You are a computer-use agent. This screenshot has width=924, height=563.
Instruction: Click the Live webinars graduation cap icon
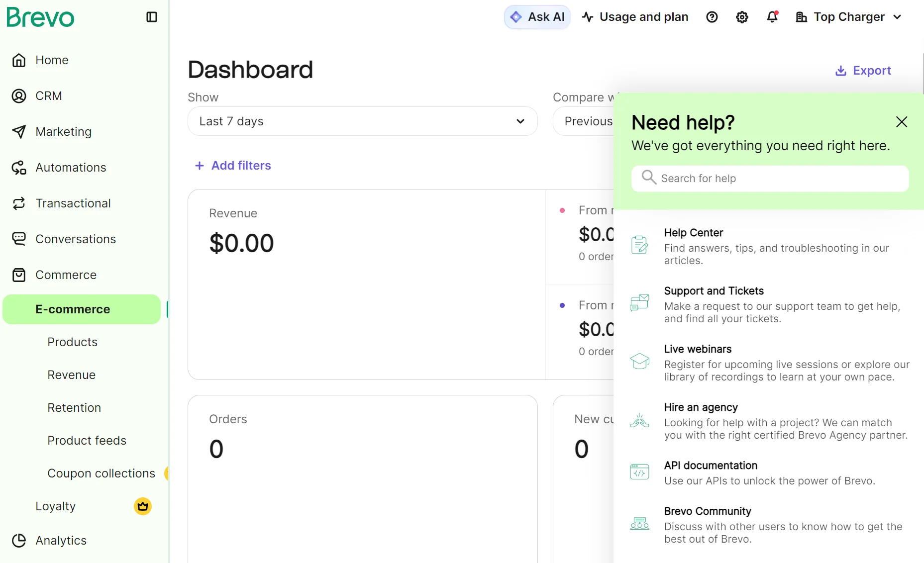[639, 361]
